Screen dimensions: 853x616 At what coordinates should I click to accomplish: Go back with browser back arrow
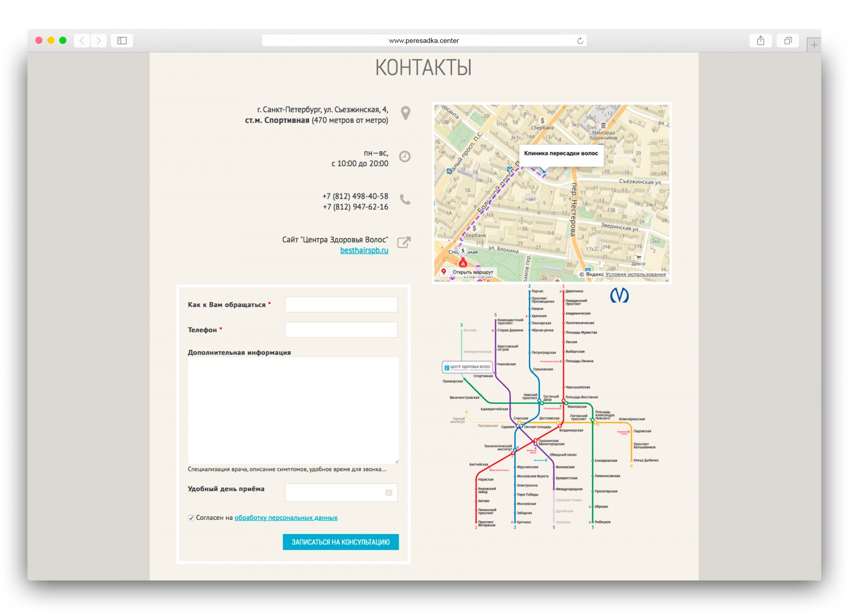click(82, 40)
